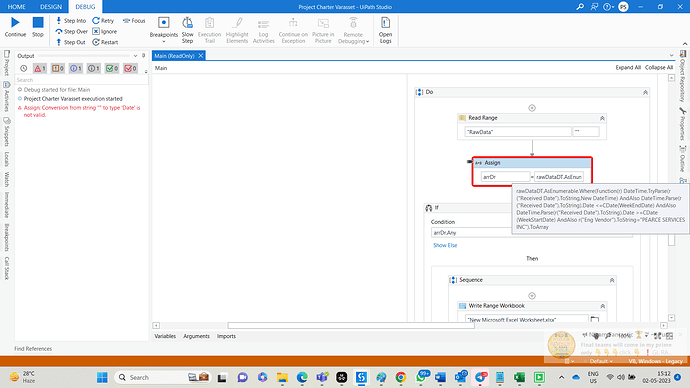Image resolution: width=690 pixels, height=388 pixels.
Task: Stop the debugging session
Action: click(38, 26)
